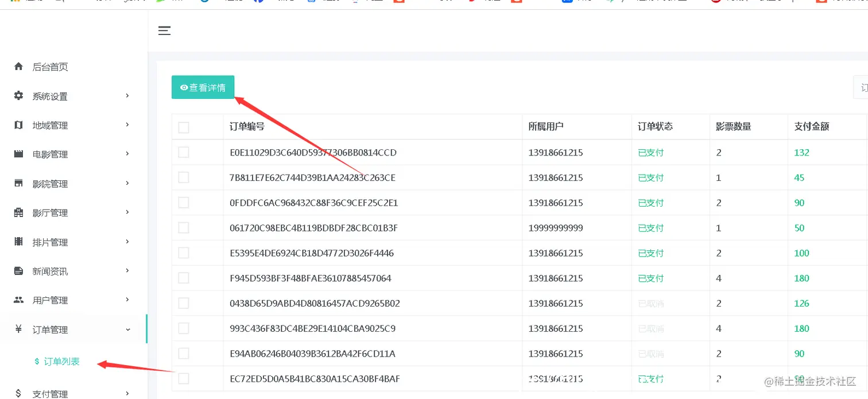Check the row for order 993C436F83DC4BE29E14104CBA9025C9
Image resolution: width=868 pixels, height=399 pixels.
pyautogui.click(x=184, y=328)
